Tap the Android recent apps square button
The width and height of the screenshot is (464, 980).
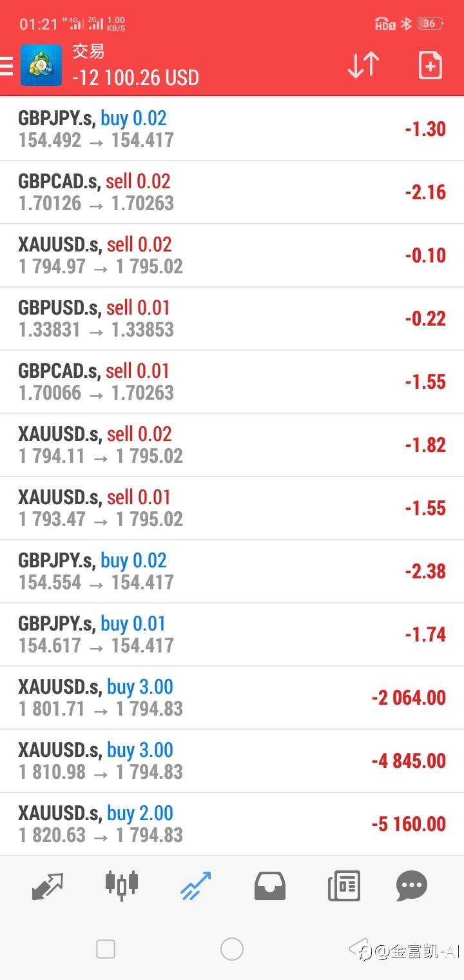point(105,949)
